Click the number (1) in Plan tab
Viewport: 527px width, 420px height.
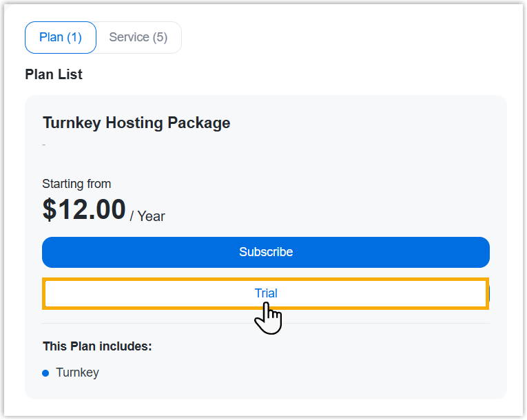click(74, 37)
